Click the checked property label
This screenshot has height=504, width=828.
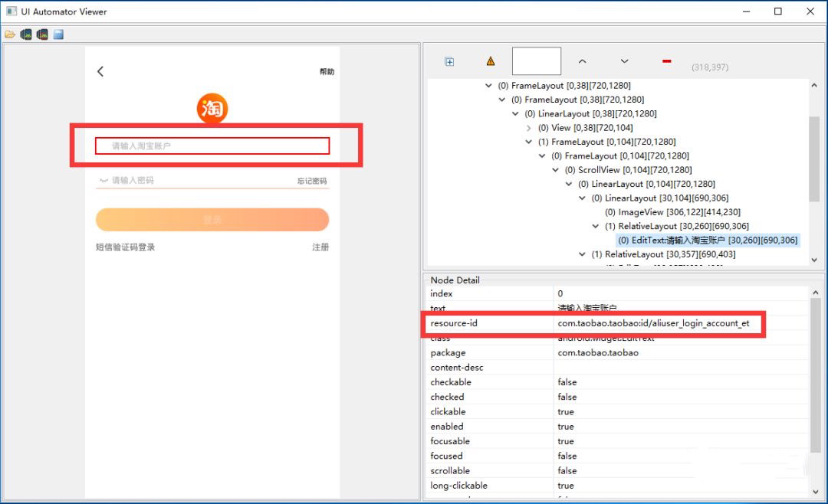[x=447, y=397]
